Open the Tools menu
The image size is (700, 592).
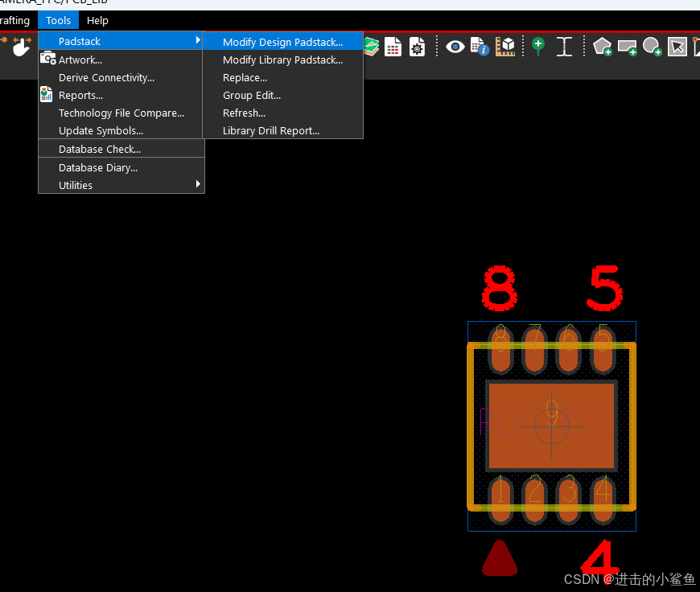tap(59, 21)
